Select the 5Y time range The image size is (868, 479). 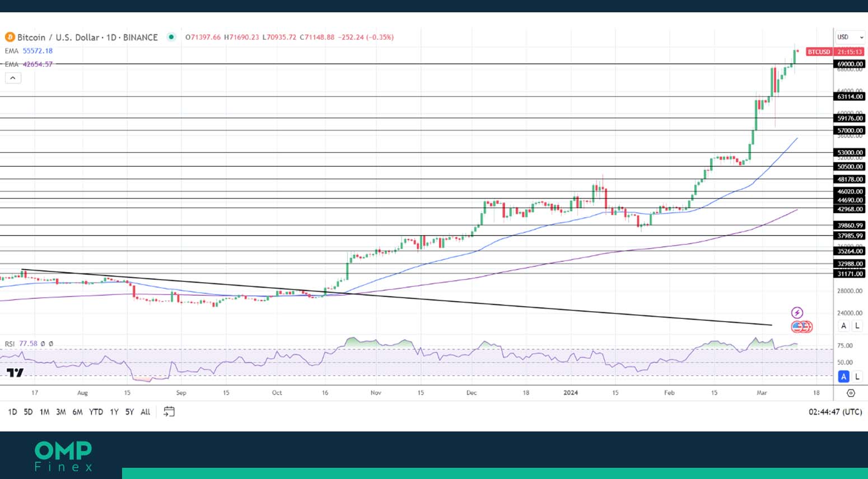pyautogui.click(x=129, y=412)
